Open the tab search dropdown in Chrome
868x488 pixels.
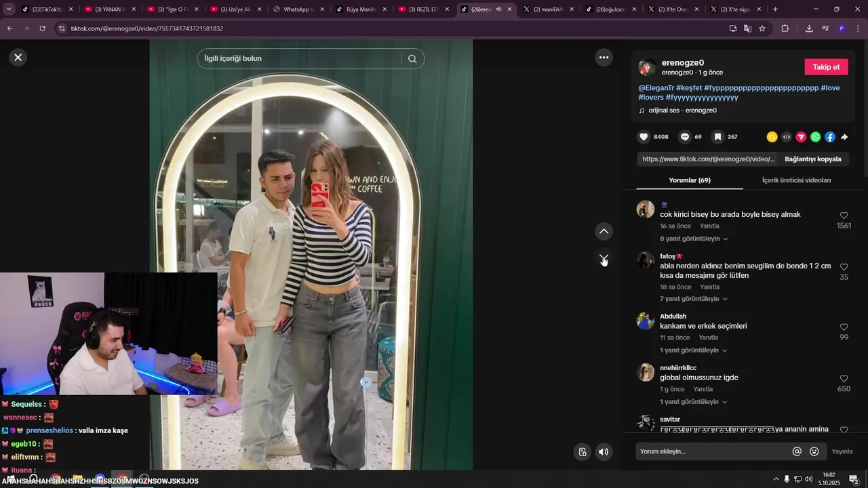point(9,9)
